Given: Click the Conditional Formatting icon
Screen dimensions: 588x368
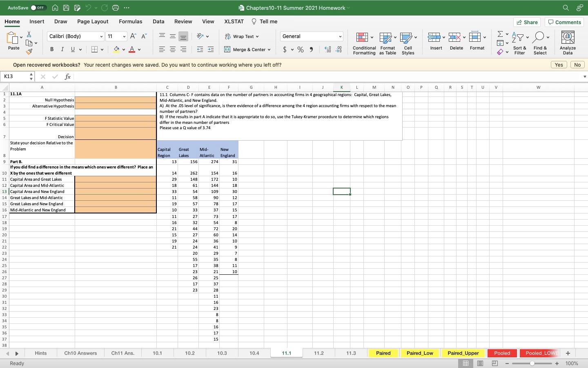Looking at the screenshot, I should pyautogui.click(x=362, y=38).
